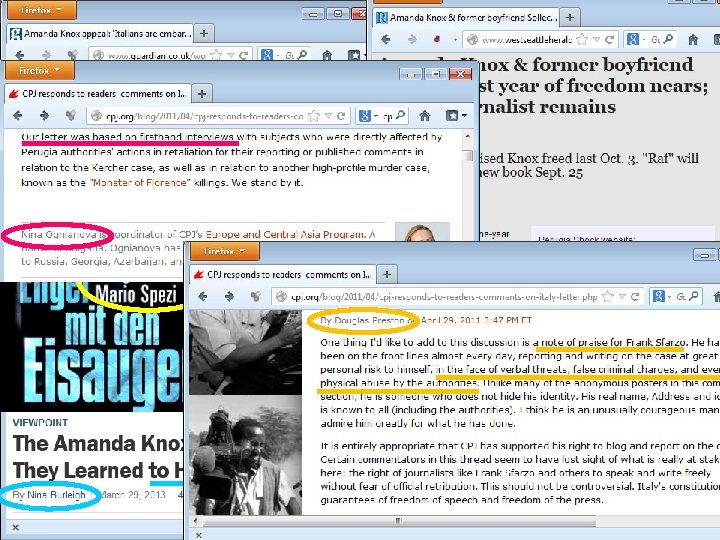Open new tab in background CPJ window
Image resolution: width=720 pixels, height=540 pixels.
pos(202,94)
